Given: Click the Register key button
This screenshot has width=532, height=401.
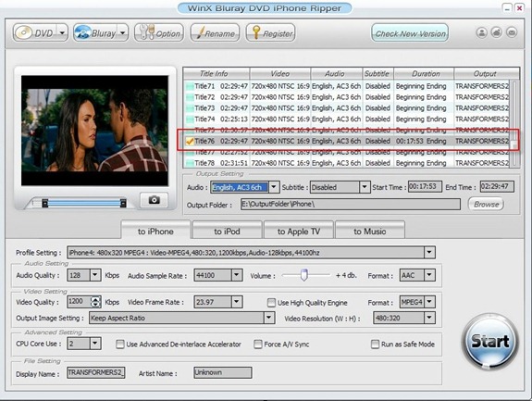Looking at the screenshot, I should 270,33.
